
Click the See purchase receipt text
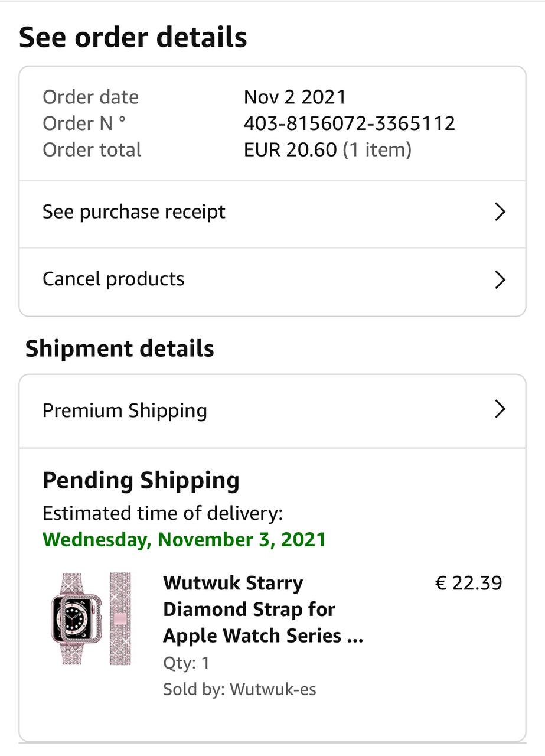pyautogui.click(x=133, y=212)
